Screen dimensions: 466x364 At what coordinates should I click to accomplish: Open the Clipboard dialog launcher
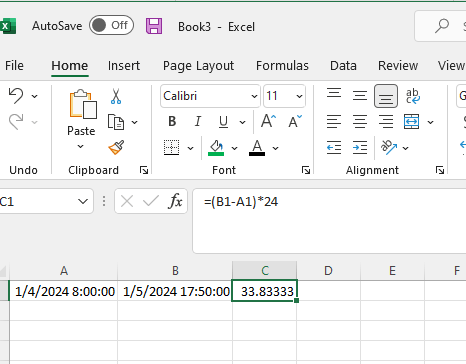(144, 170)
